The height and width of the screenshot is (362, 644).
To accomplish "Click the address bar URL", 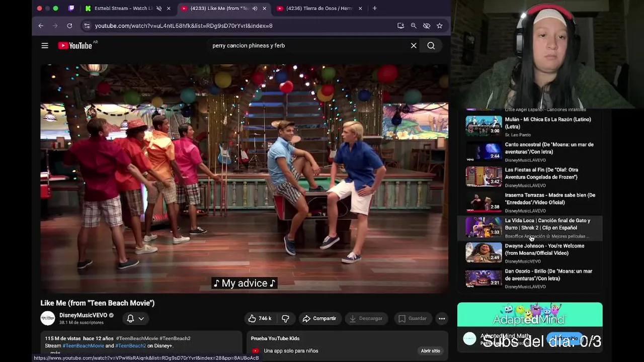I will click(184, 26).
